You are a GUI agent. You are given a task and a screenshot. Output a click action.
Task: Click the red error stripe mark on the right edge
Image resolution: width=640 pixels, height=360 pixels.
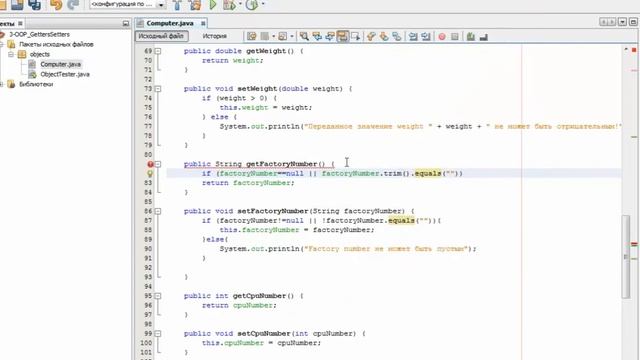coord(634,244)
